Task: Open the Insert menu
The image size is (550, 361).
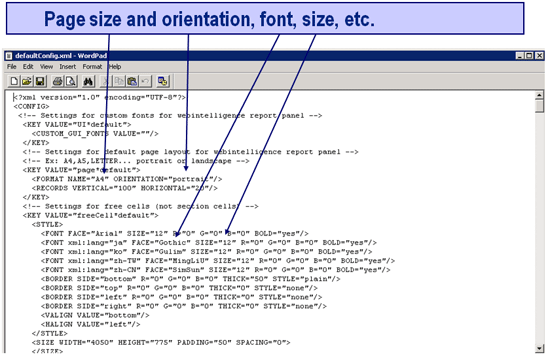Action: (67, 67)
